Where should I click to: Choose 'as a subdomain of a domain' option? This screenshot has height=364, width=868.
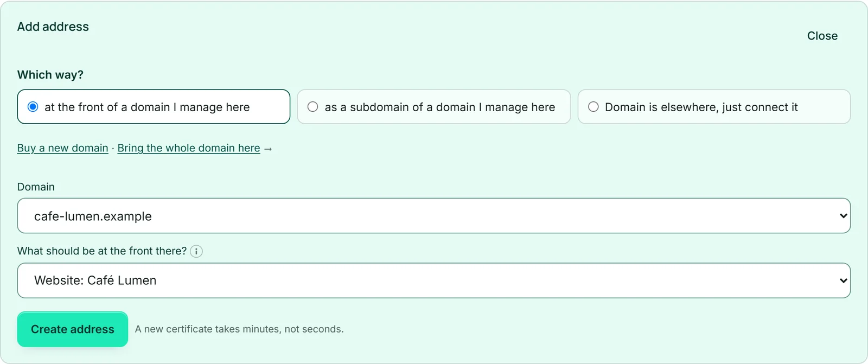pos(434,107)
